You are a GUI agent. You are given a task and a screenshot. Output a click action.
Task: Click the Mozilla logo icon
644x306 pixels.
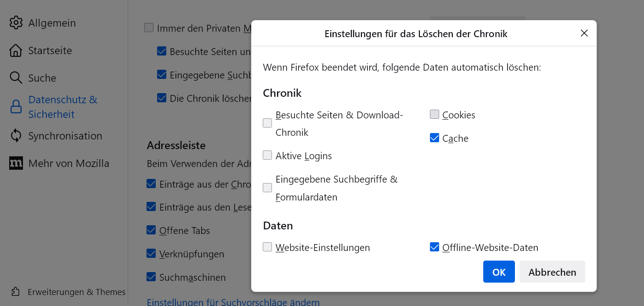(16, 163)
